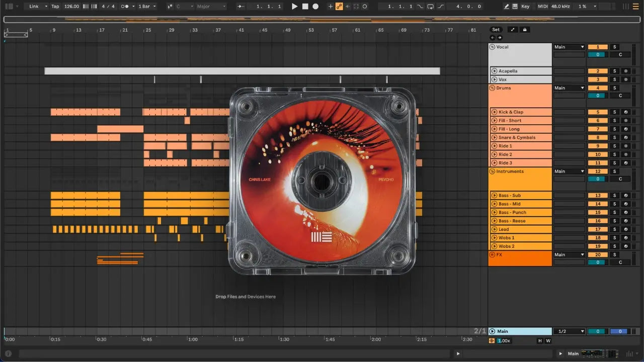
Task: Start playback with the Play button
Action: coord(295,7)
